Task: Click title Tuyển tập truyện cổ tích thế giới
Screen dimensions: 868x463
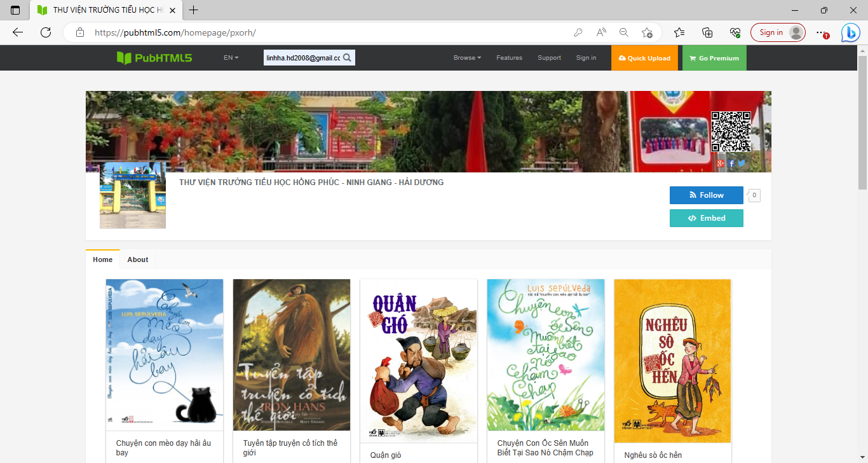Action: [x=290, y=448]
